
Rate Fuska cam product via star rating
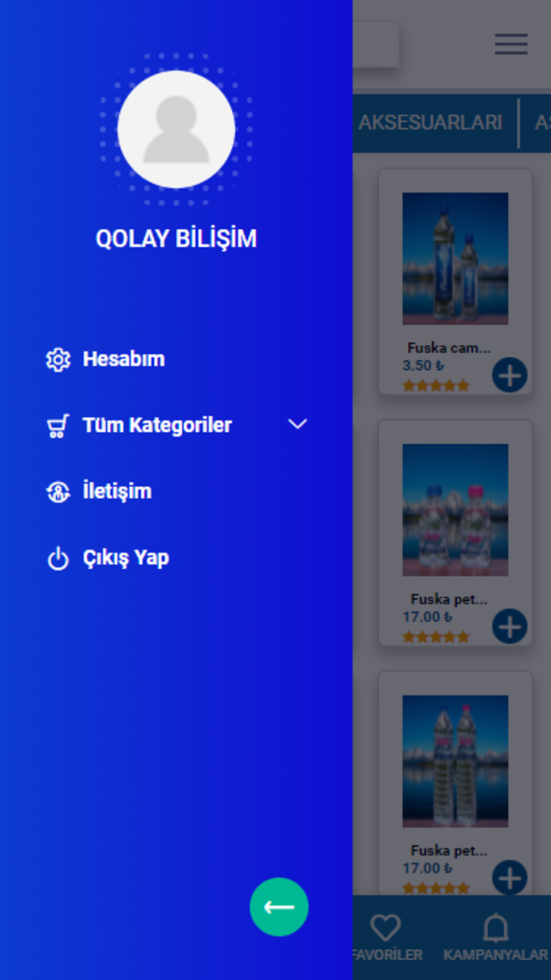(x=435, y=386)
